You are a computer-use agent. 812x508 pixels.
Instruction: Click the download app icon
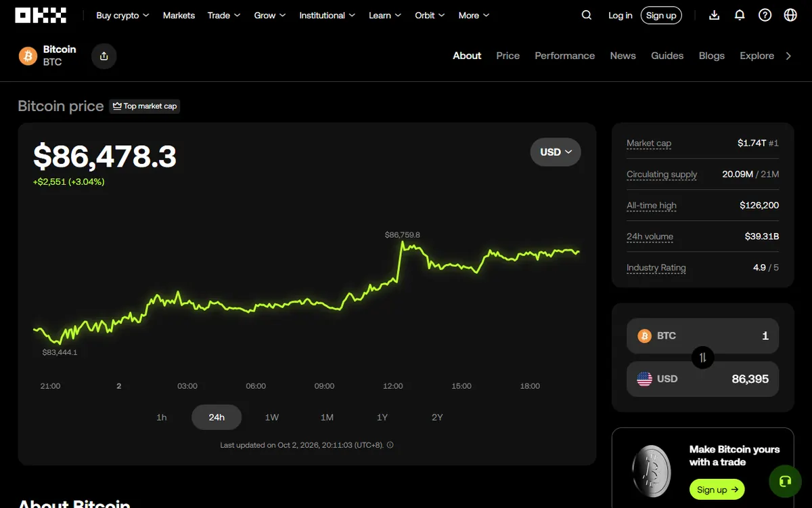714,15
